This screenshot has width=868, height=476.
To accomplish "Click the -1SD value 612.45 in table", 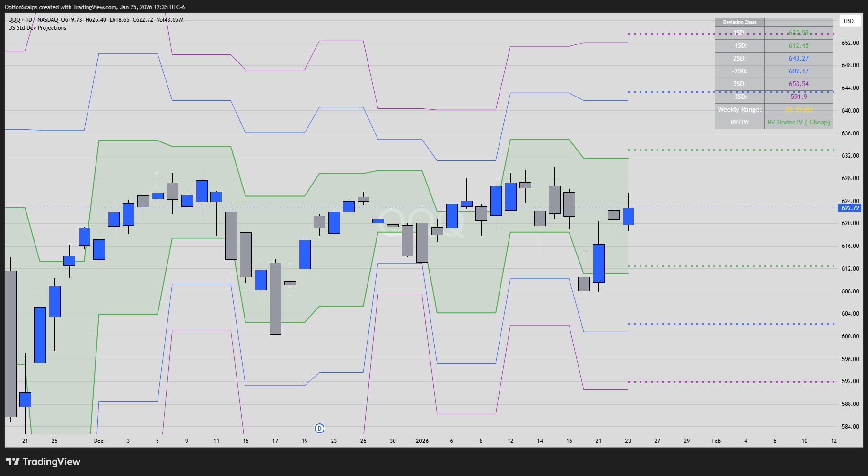I will (x=798, y=46).
